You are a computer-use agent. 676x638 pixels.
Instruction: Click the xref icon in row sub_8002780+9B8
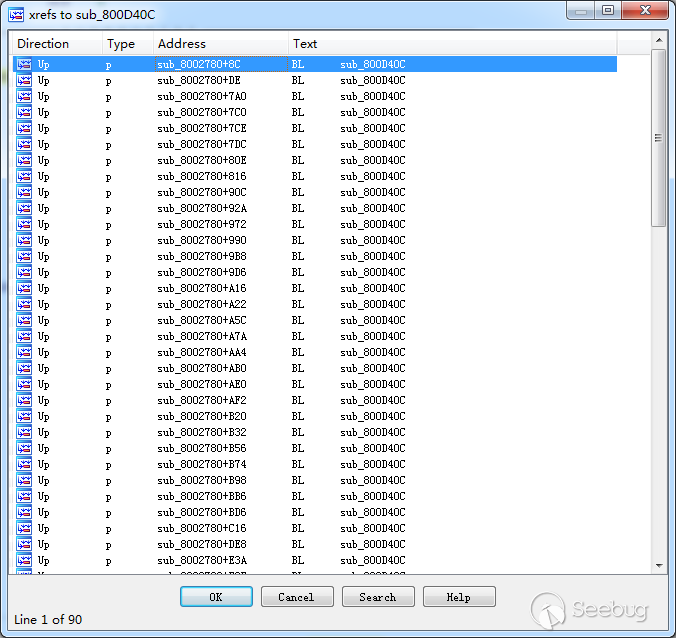click(x=24, y=256)
